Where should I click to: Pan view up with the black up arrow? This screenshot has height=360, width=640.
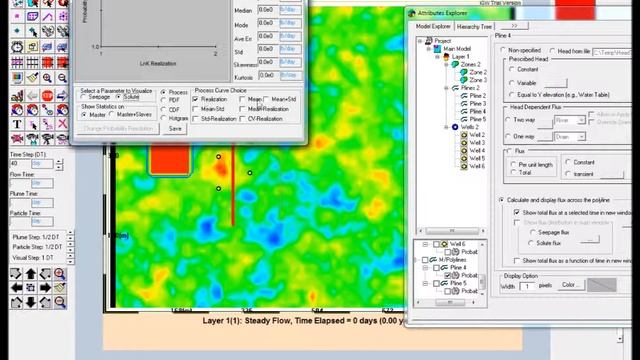pyautogui.click(x=31, y=274)
